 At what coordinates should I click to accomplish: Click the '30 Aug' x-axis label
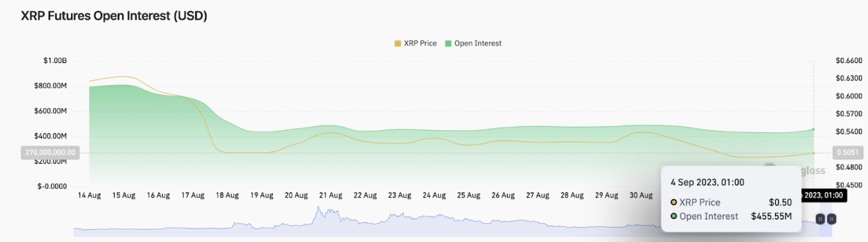(641, 195)
